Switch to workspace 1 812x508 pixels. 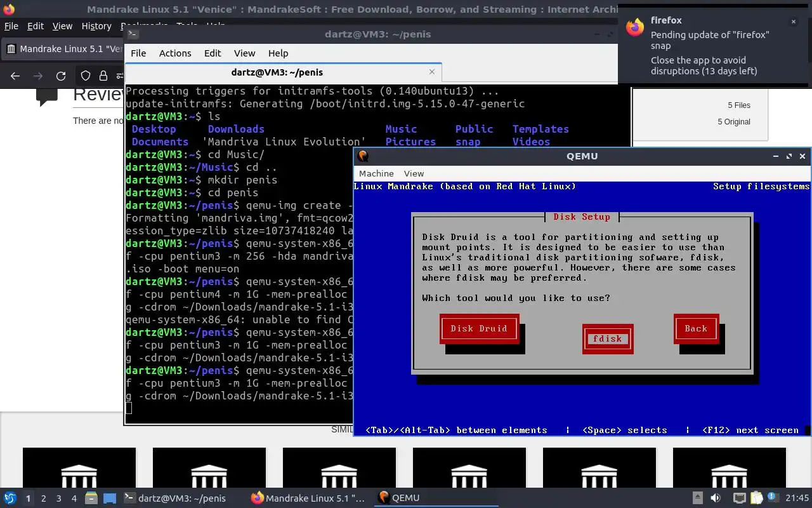(28, 498)
